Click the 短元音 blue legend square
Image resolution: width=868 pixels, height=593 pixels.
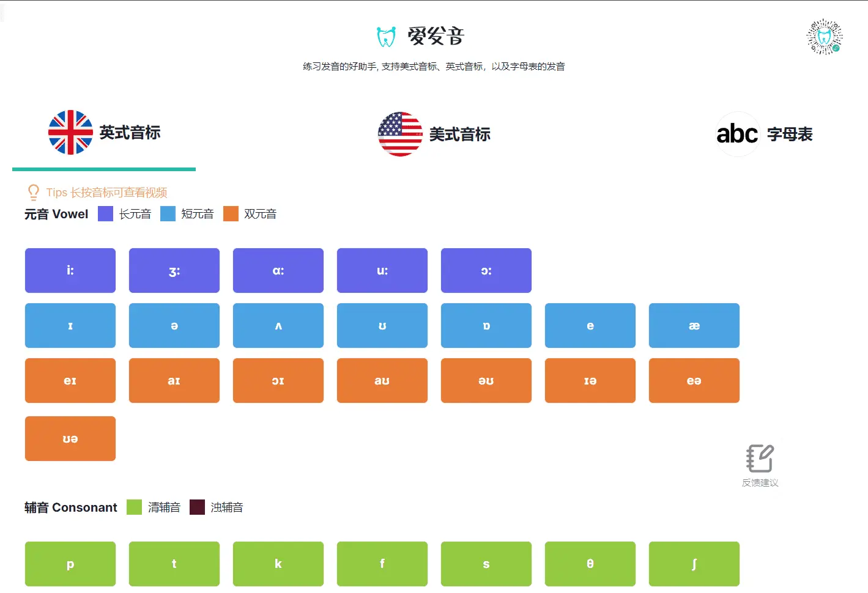pyautogui.click(x=168, y=213)
